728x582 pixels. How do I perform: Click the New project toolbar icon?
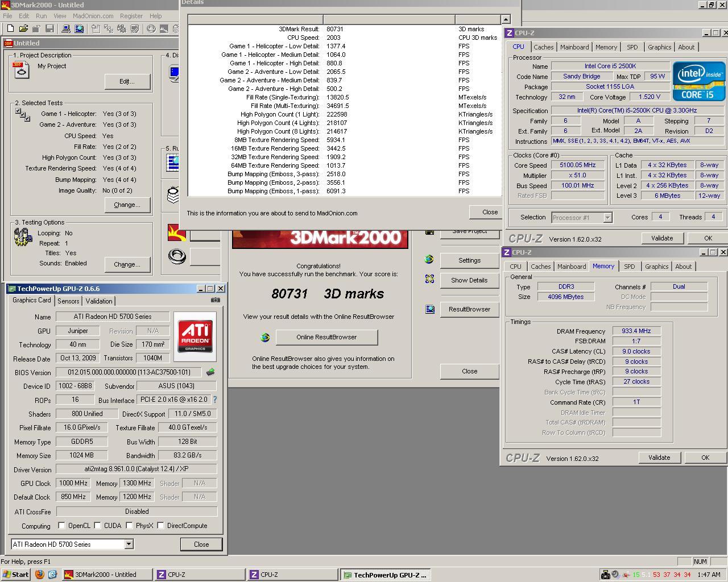click(x=10, y=28)
